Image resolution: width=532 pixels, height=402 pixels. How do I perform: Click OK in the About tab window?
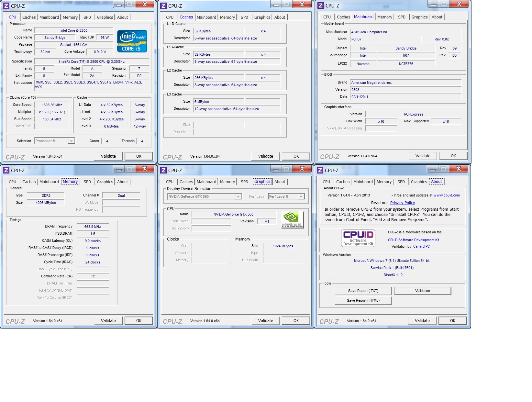click(453, 321)
